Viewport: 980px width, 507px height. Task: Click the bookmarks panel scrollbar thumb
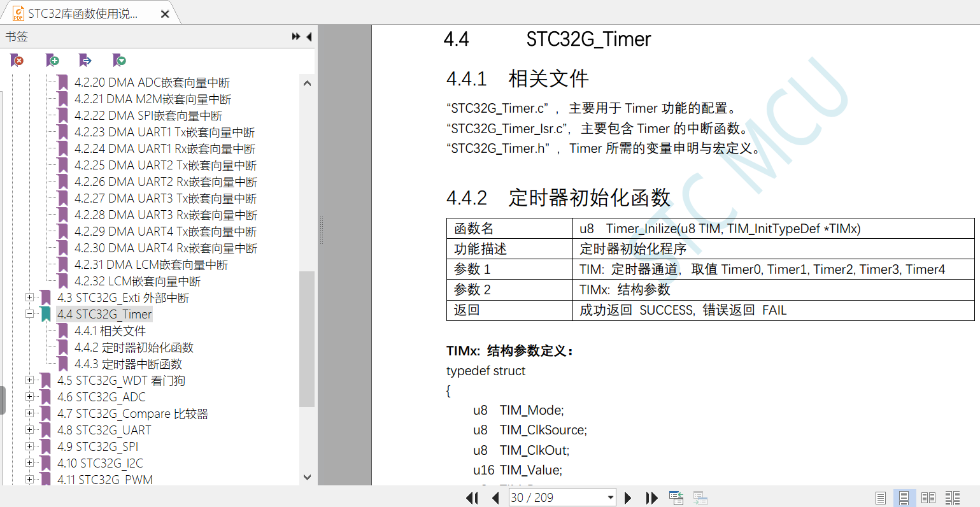click(x=307, y=339)
